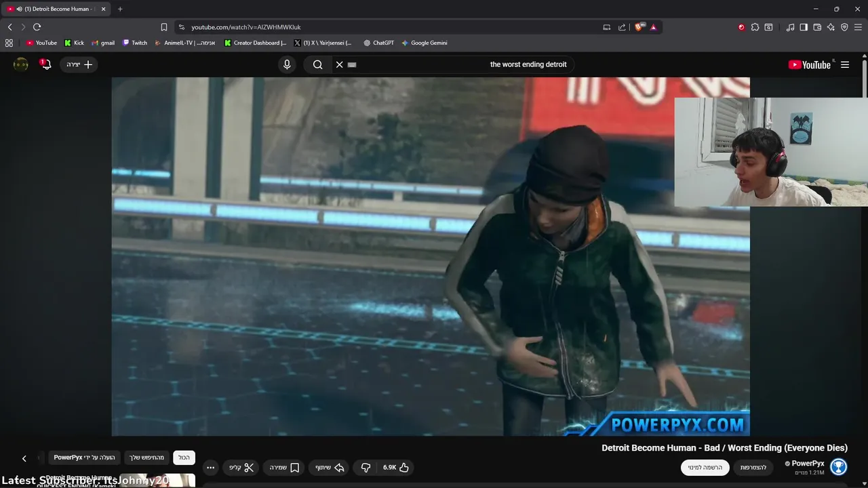Open site settings icon in address bar
The width and height of the screenshot is (868, 488).
pyautogui.click(x=181, y=27)
